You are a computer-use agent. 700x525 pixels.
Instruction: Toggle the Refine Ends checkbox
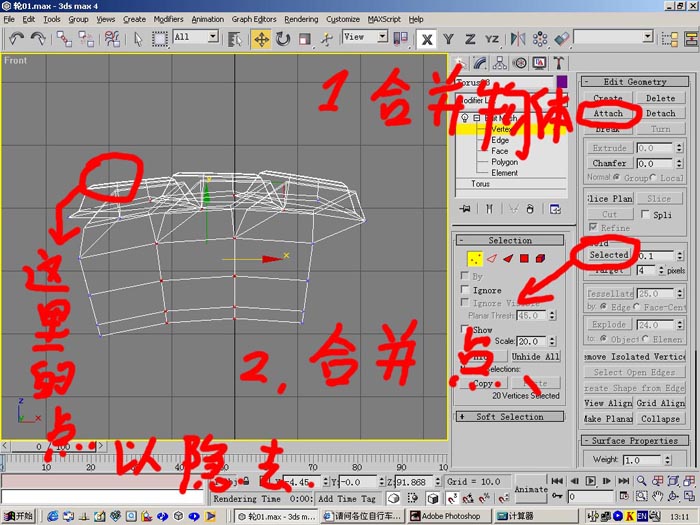click(593, 227)
